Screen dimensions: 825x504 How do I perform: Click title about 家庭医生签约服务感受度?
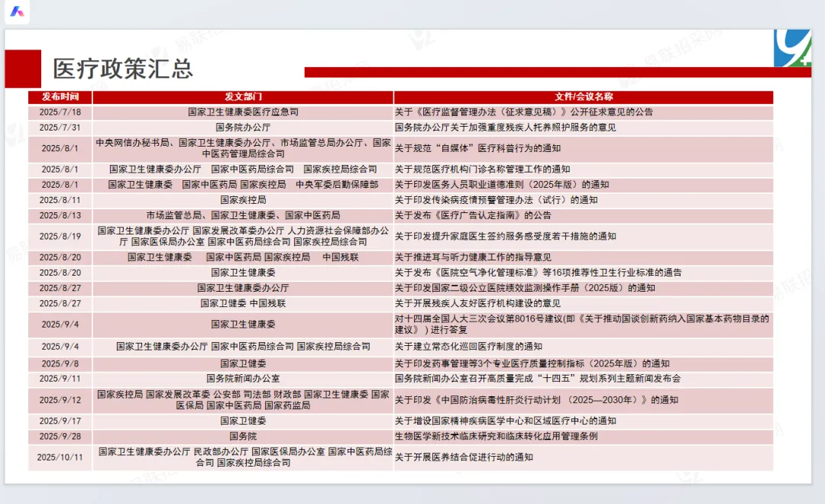pyautogui.click(x=506, y=236)
